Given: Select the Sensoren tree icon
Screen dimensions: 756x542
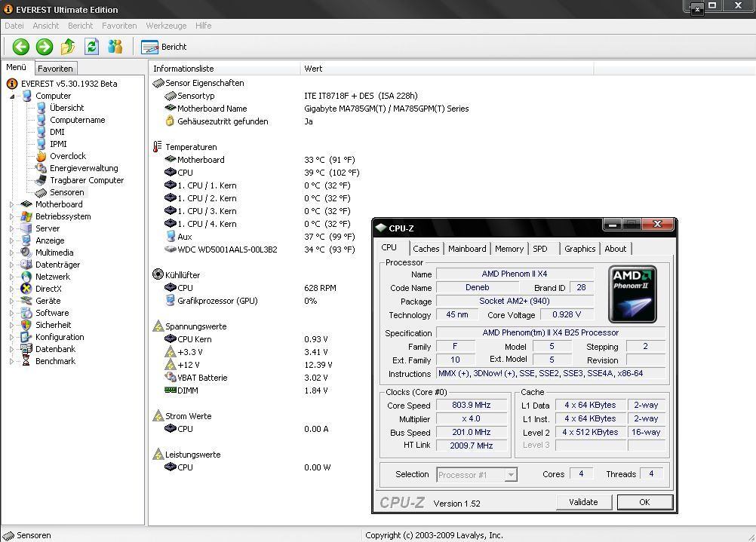Looking at the screenshot, I should tap(41, 193).
